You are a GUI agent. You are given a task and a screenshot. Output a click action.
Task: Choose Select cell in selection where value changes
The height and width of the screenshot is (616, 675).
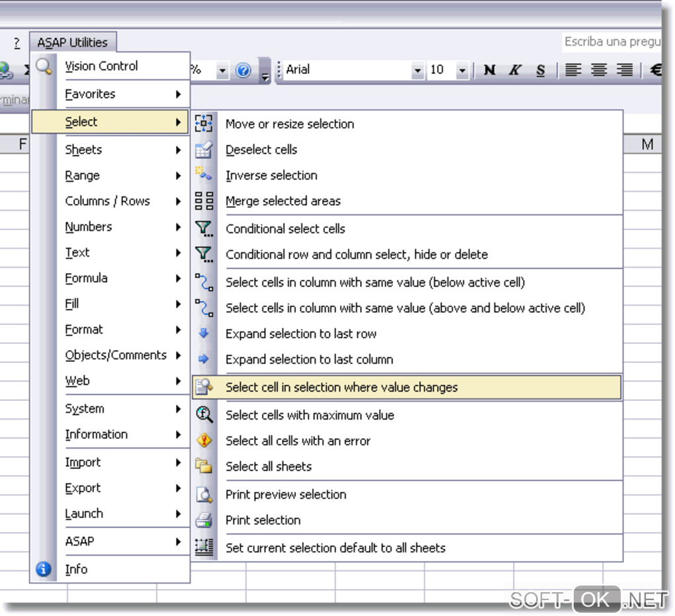click(x=406, y=388)
